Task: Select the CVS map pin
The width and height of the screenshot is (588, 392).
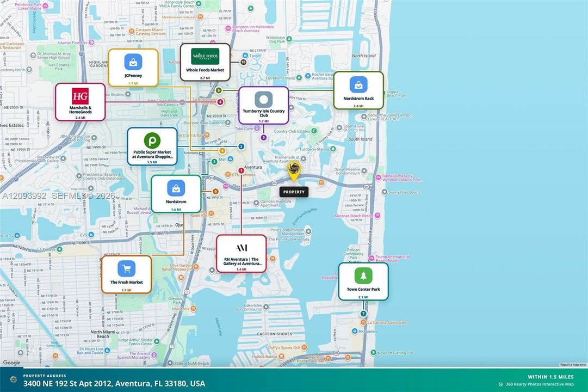Action: pyautogui.click(x=91, y=235)
